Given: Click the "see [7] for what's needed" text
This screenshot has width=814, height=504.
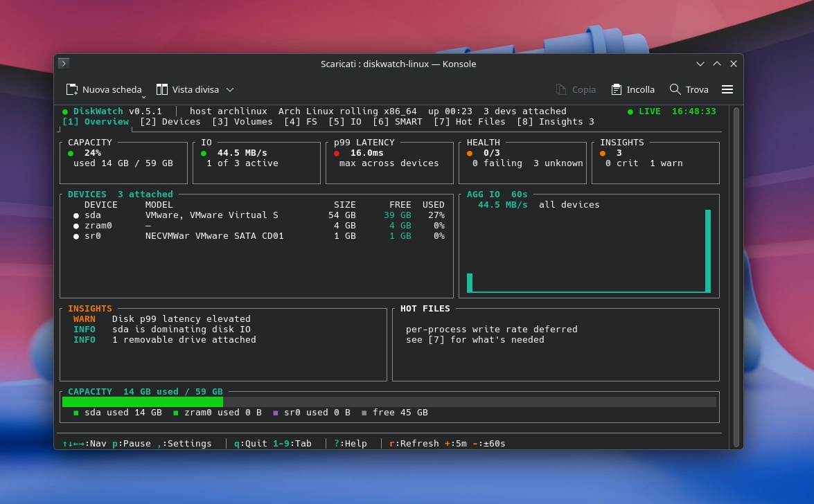Looking at the screenshot, I should [475, 339].
